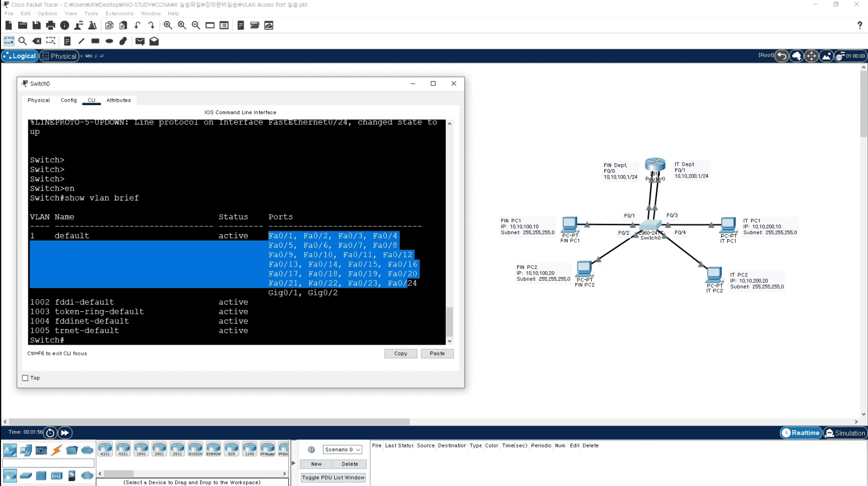Click the Fast Forward Time icon

(x=65, y=433)
